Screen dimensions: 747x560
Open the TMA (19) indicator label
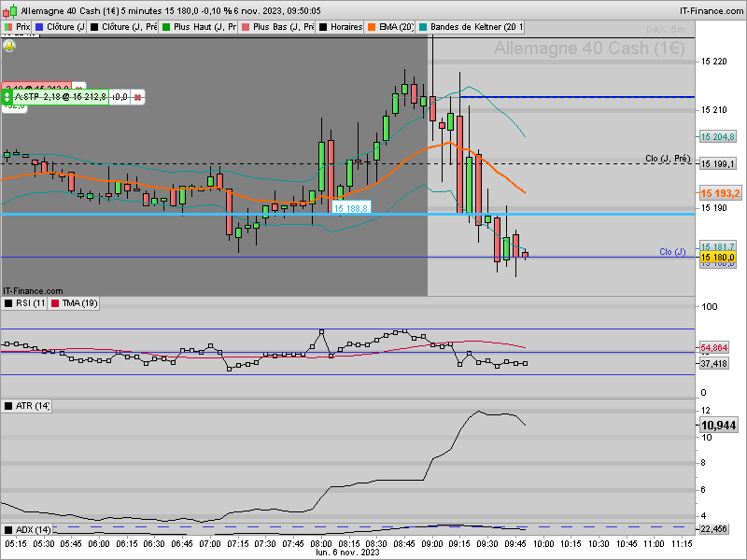click(x=74, y=303)
